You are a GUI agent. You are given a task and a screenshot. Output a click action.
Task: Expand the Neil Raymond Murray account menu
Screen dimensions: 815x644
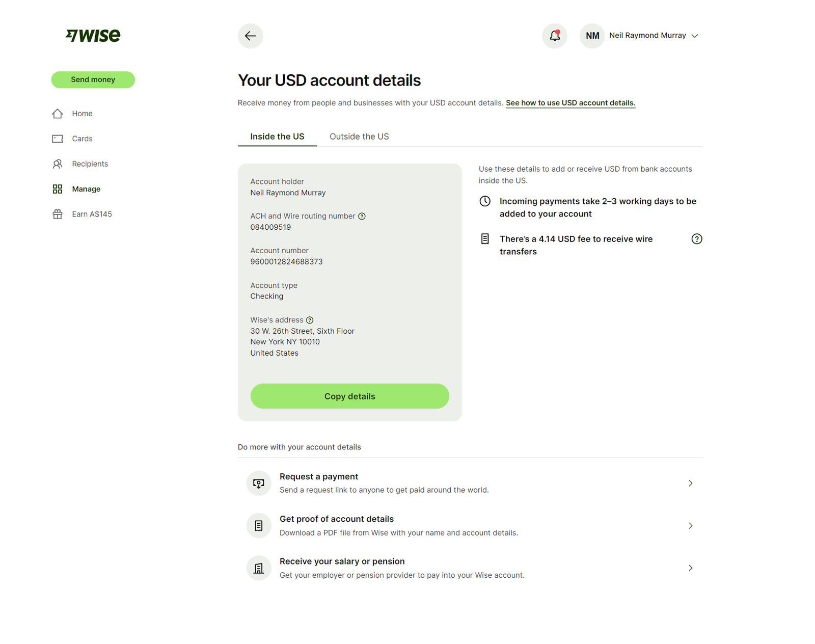(x=695, y=36)
